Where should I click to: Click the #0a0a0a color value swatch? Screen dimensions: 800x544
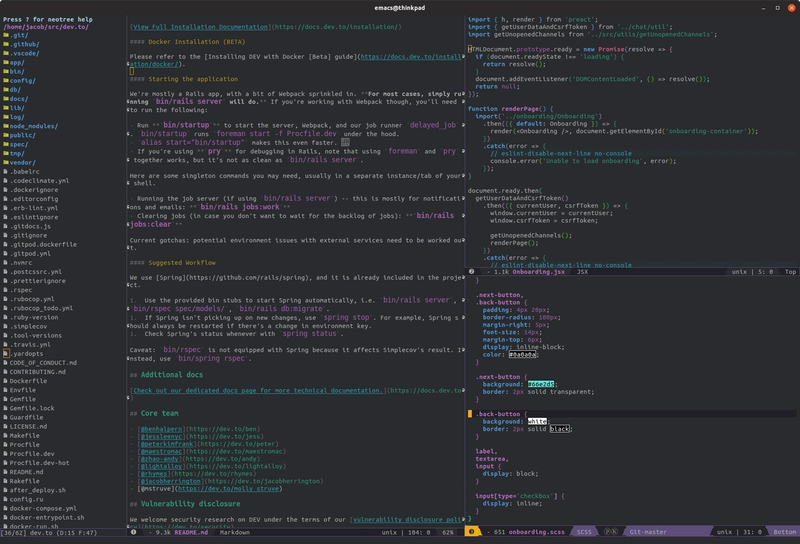pos(522,355)
